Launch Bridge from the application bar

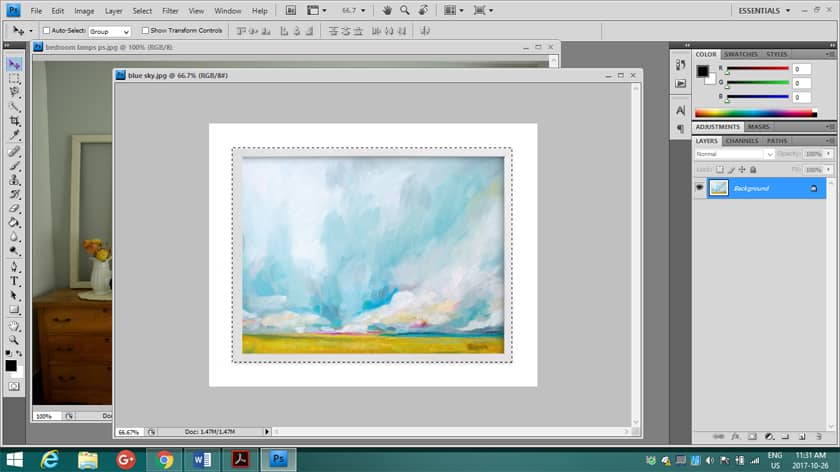(x=290, y=10)
